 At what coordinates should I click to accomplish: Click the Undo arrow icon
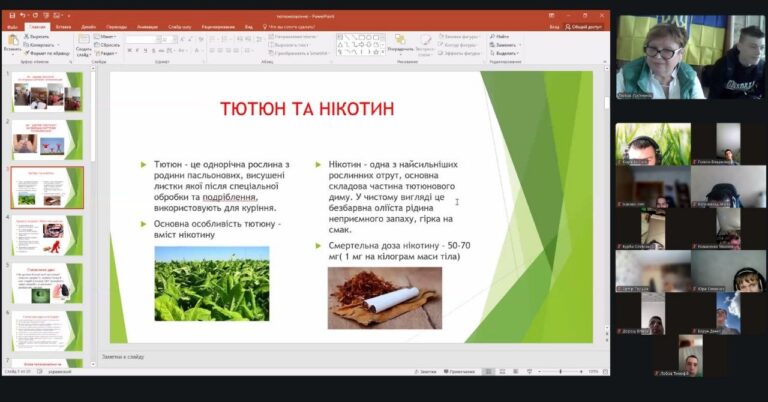23,16
